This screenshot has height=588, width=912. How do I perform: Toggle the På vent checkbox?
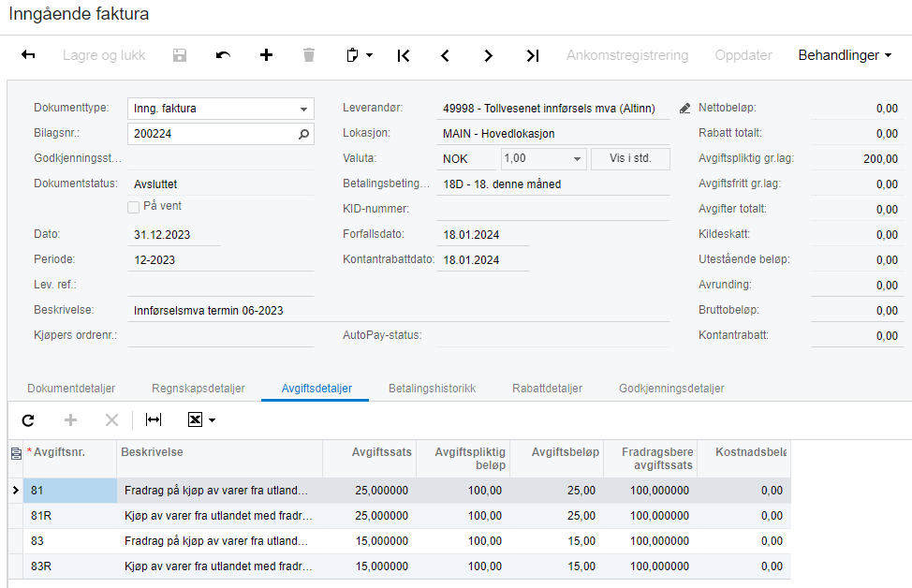133,207
